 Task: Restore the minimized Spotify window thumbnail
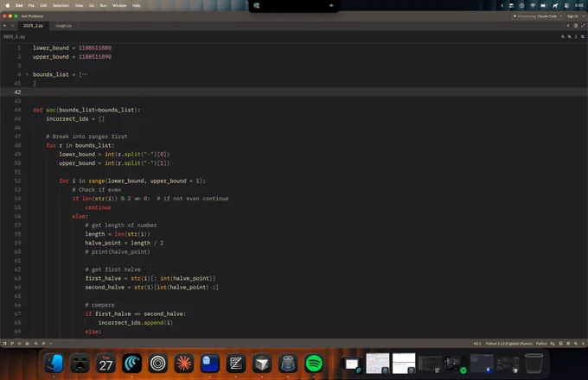[x=456, y=364]
